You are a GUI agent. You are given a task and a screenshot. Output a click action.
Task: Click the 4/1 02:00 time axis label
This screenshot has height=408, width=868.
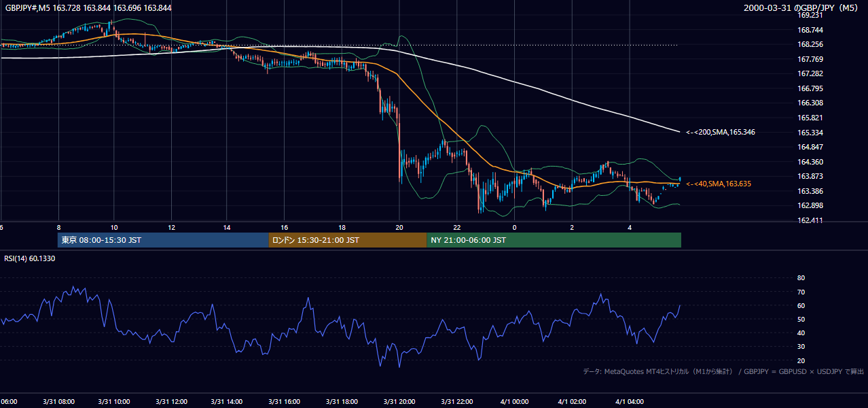(572, 402)
